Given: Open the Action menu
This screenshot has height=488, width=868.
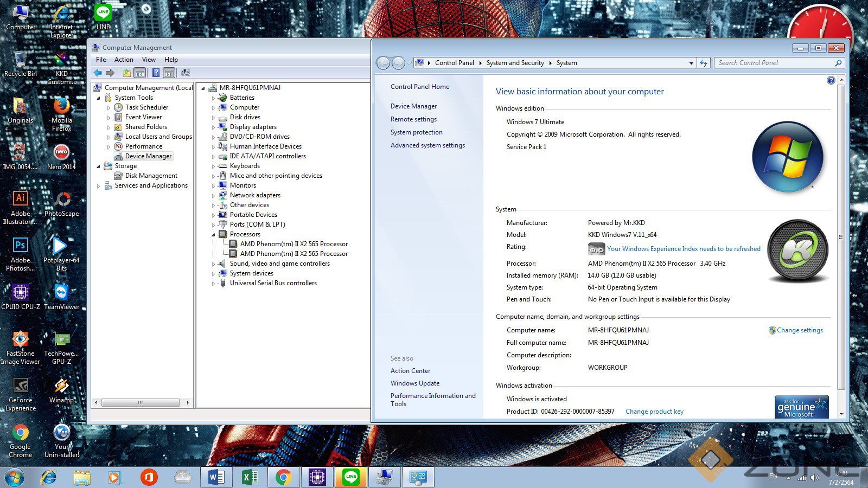Looking at the screenshot, I should click(124, 60).
